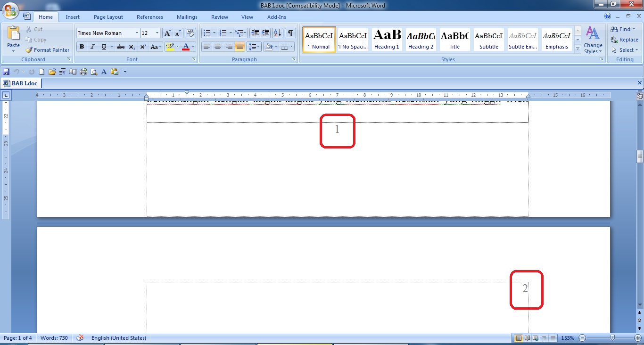644x345 pixels.
Task: Customize the Quick Access Toolbar dropdown
Action: click(x=125, y=72)
